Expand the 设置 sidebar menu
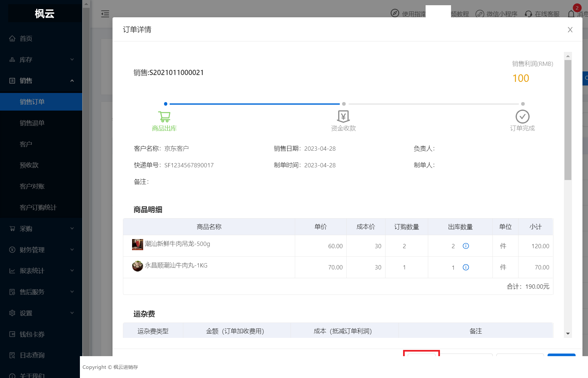Viewport: 588px width, 378px height. (x=41, y=313)
